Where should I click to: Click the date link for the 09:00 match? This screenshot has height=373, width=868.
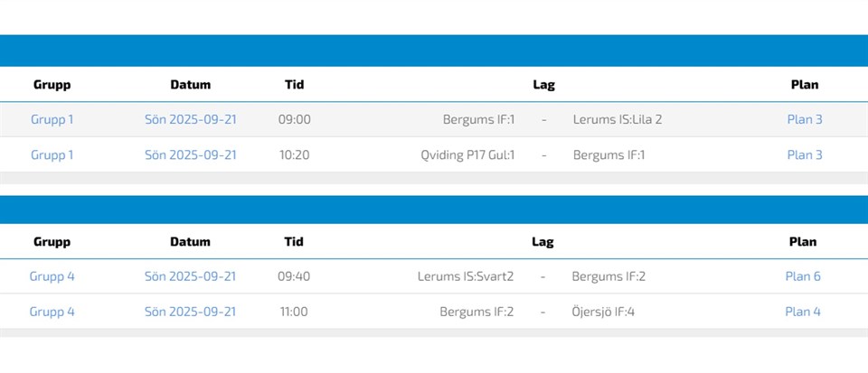[x=191, y=119]
